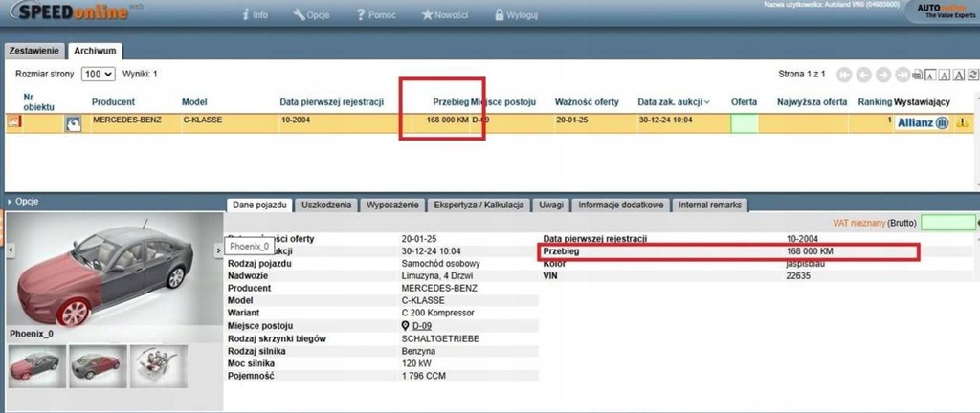Sort by Najwyższa oferta header
Image resolution: width=980 pixels, height=413 pixels.
(812, 101)
